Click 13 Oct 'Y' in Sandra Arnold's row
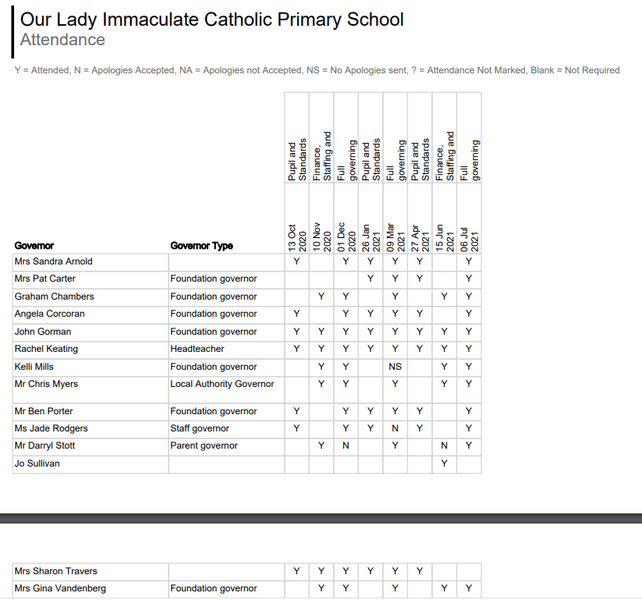This screenshot has width=642, height=600. pos(297,261)
